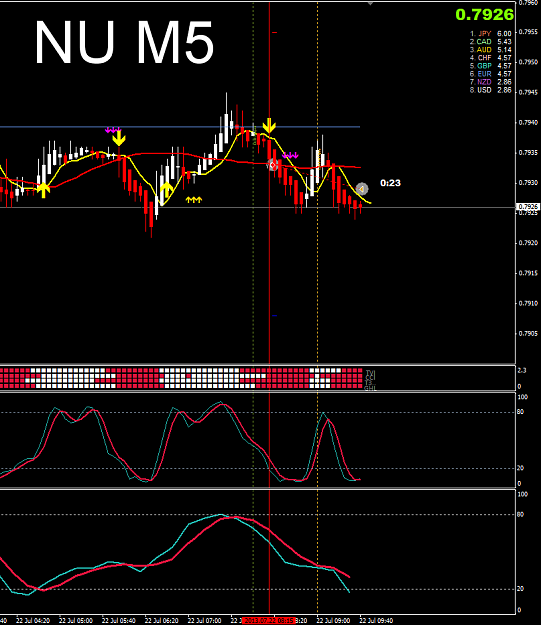Click the 0.7915 price axis label
Screen dimensions: 541x625
[x=529, y=273]
